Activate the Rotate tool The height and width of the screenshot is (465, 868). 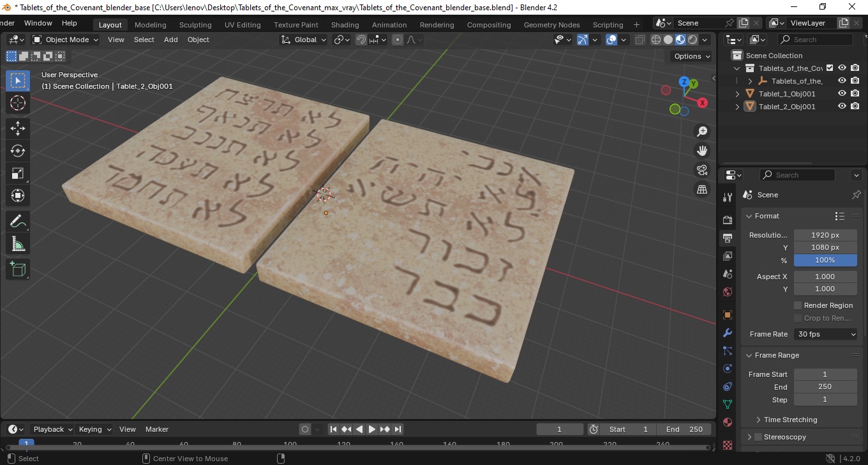[18, 151]
